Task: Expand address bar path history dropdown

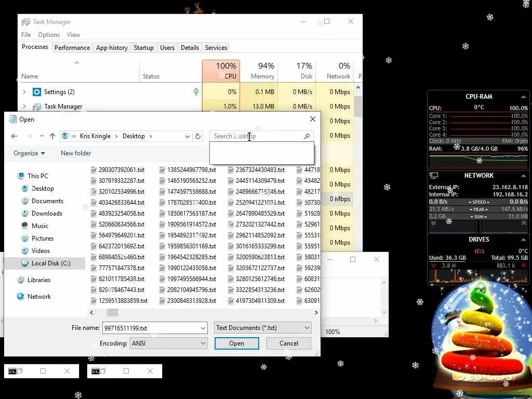Action: 187,137
